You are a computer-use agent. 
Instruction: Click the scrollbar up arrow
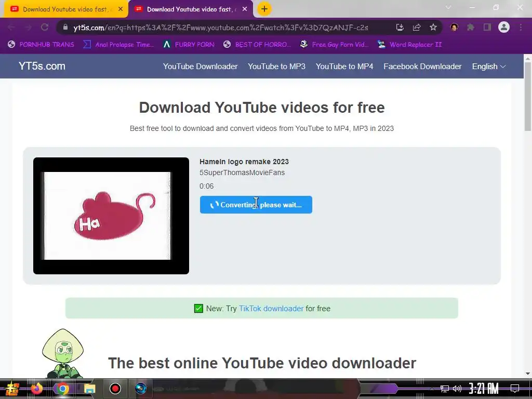(528, 58)
